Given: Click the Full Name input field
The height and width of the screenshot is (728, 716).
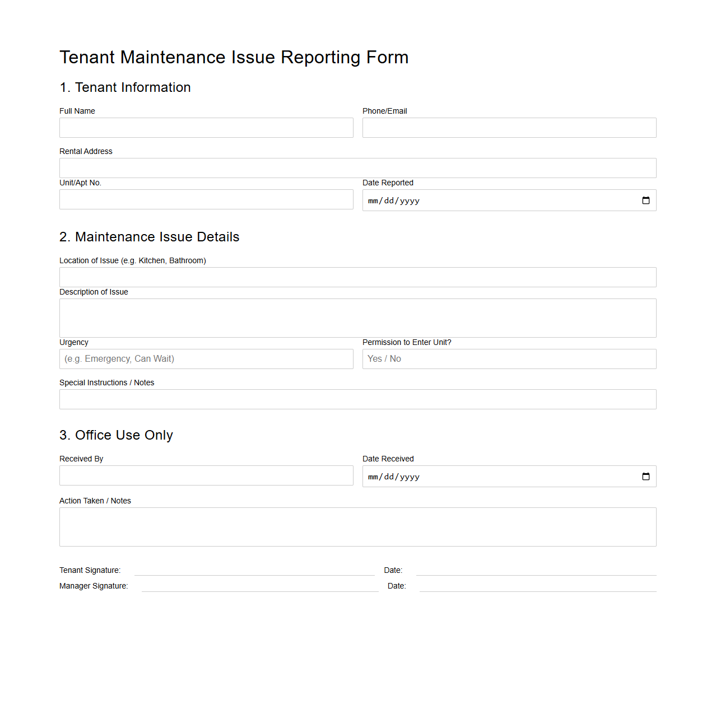Looking at the screenshot, I should (x=206, y=128).
